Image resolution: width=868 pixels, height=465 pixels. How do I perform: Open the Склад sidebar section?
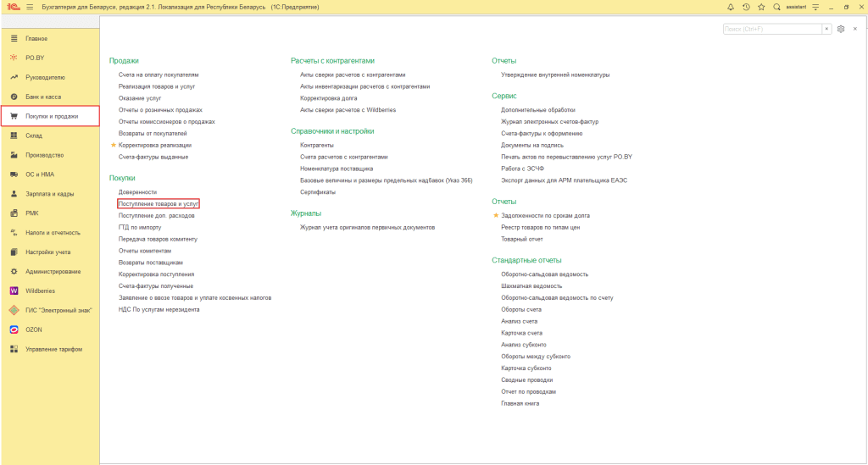coord(50,136)
